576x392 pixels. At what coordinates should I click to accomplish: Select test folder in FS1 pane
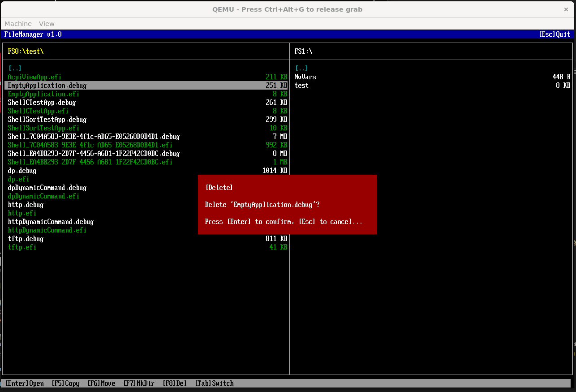(x=301, y=86)
